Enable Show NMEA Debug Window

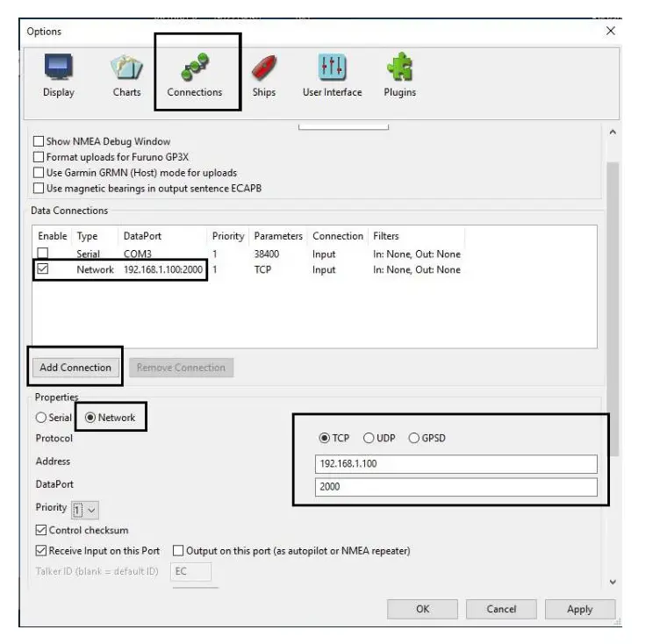coord(39,141)
